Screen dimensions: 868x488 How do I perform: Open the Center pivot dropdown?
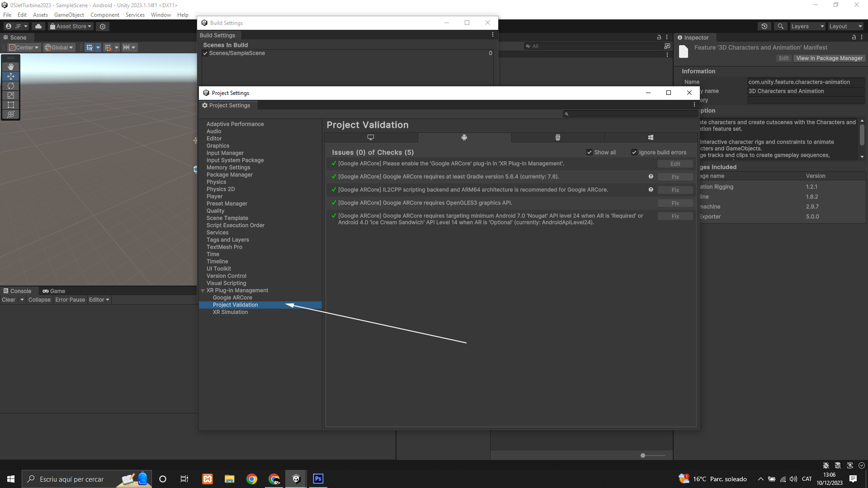point(24,47)
